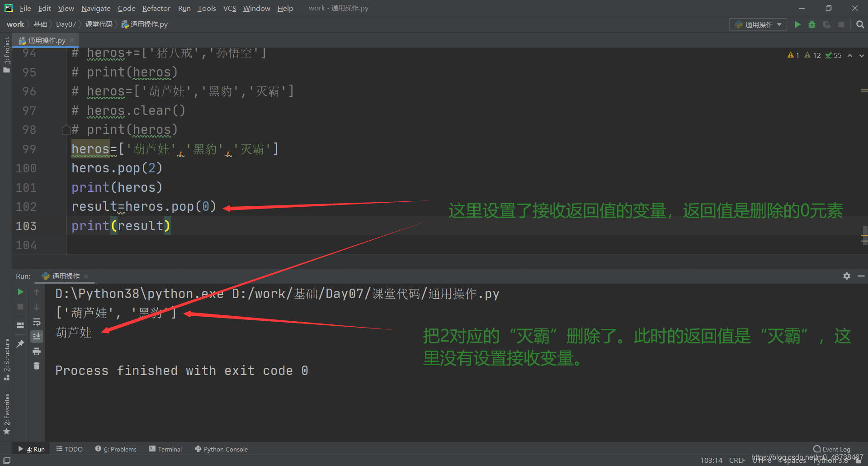This screenshot has width=868, height=466.
Task: Open the Z: Structure tool window
Action: click(6, 359)
